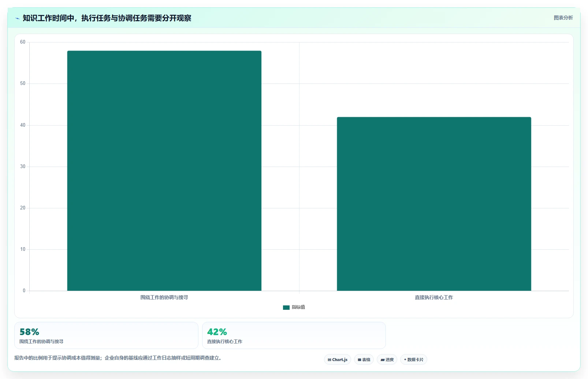Click the x-axis label 围绕工作的协调与搜寻
This screenshot has width=588, height=379.
(164, 297)
